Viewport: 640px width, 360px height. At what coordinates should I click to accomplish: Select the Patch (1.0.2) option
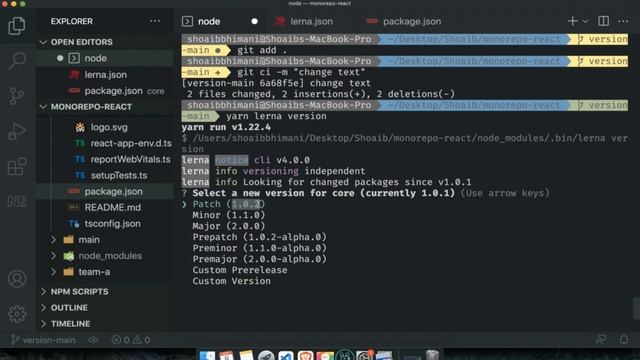229,204
